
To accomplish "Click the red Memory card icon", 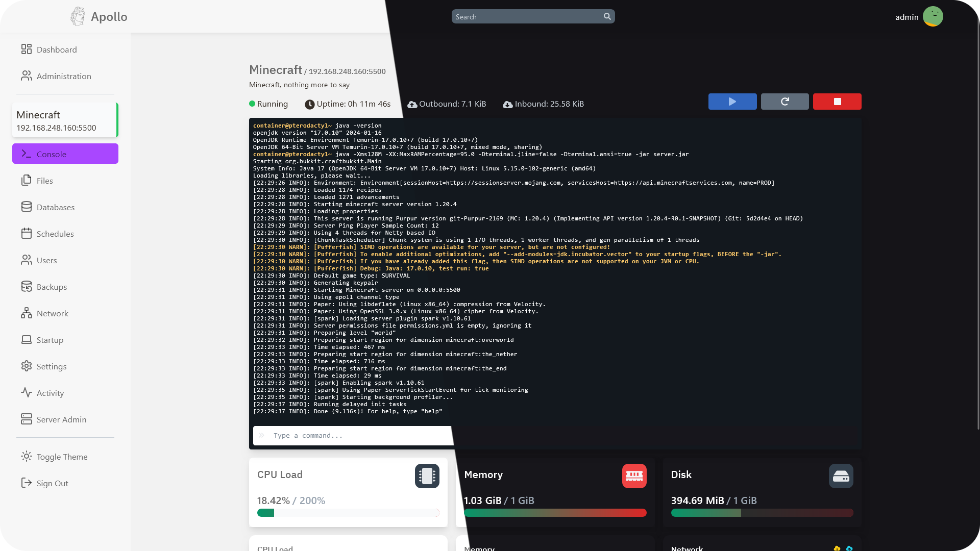I will point(634,476).
